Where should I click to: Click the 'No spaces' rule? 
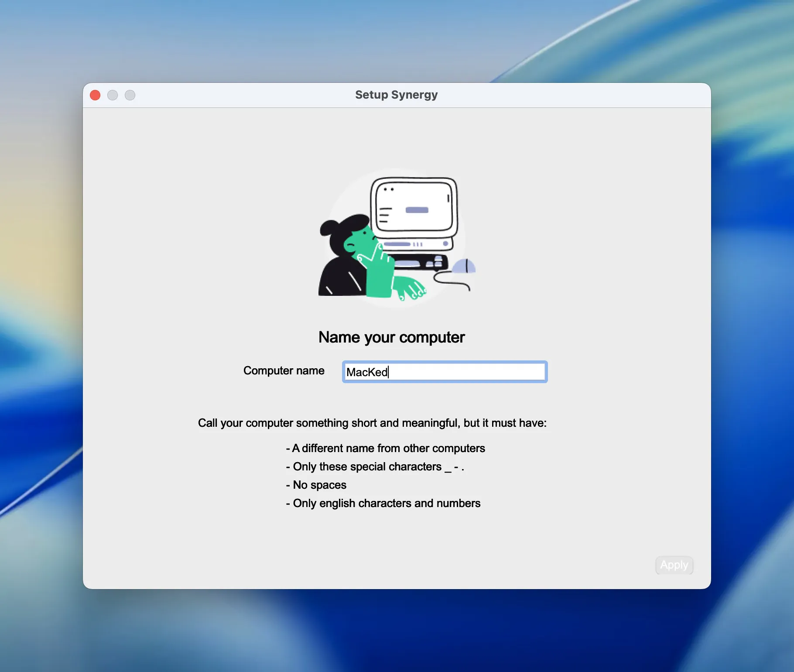tap(316, 485)
